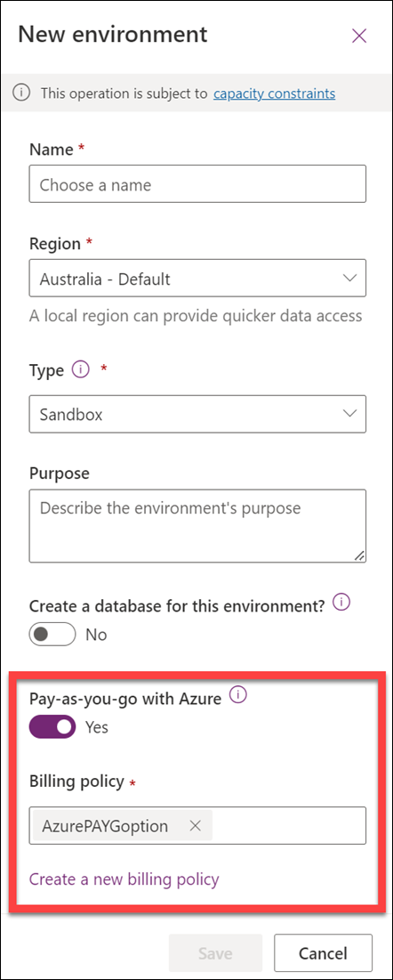
Task: Click the Region dropdown chevron arrow
Action: click(350, 278)
